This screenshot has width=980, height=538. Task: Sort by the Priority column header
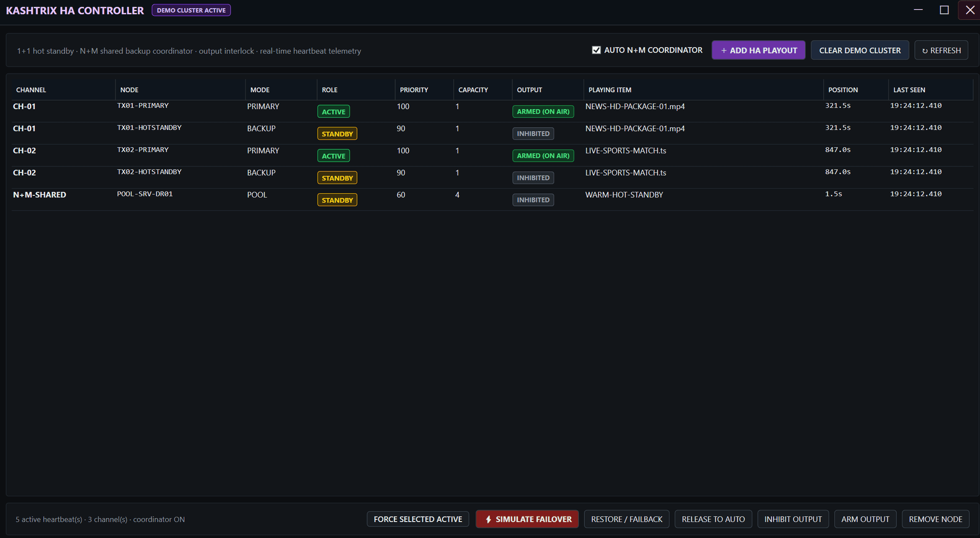pyautogui.click(x=424, y=90)
